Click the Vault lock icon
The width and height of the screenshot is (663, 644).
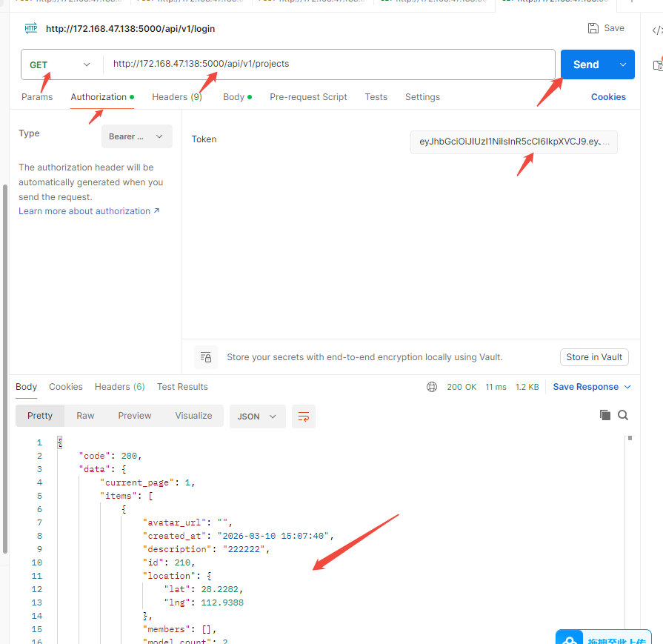click(x=206, y=357)
